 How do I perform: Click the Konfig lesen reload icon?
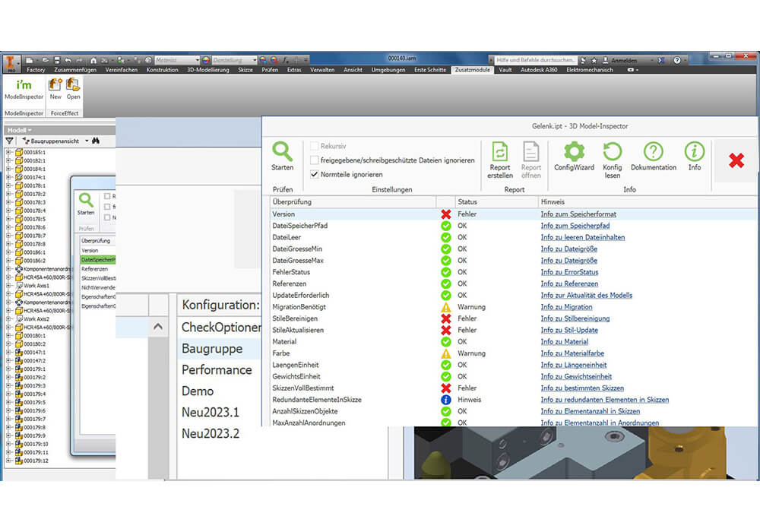click(612, 152)
